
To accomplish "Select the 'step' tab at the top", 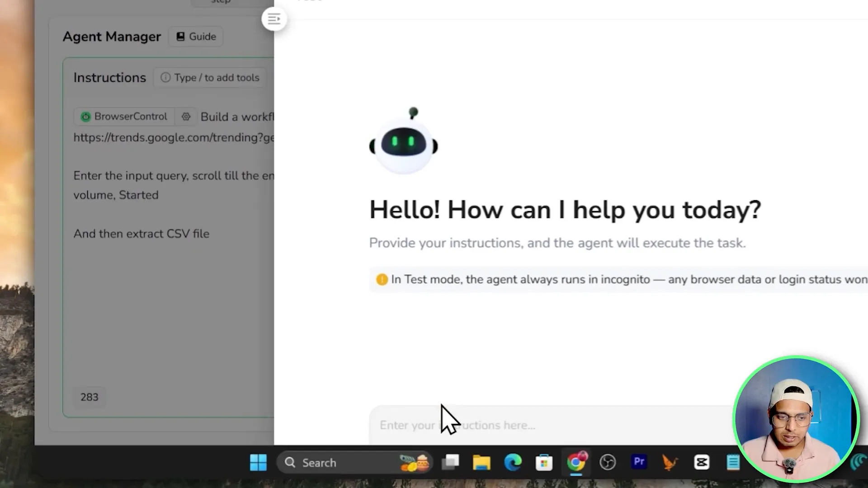I will pos(221,3).
